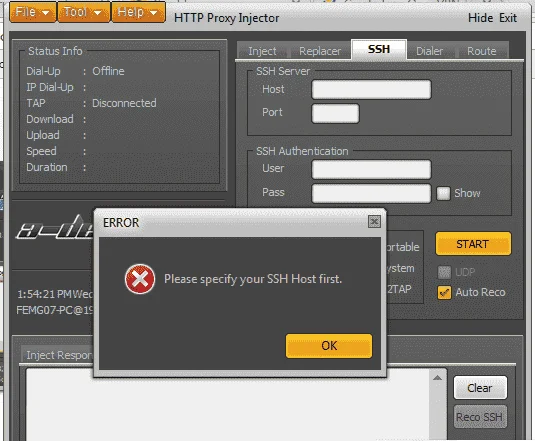Viewport: 535px width, 441px height.
Task: Toggle the UDP checkbox
Action: tap(444, 272)
